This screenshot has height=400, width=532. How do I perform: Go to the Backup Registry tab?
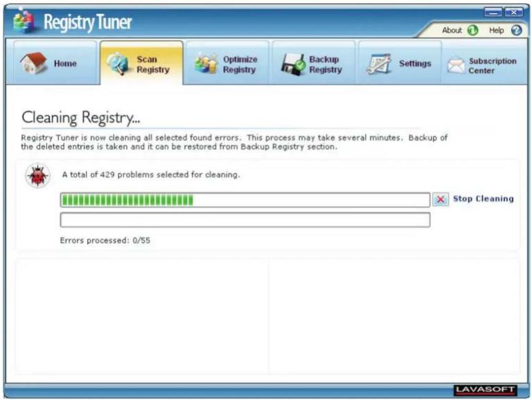314,62
